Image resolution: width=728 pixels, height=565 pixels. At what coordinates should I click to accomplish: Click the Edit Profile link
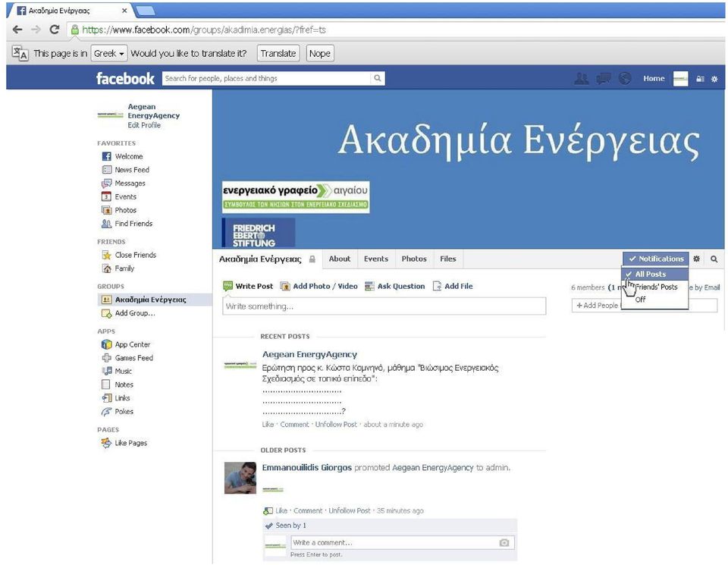[x=144, y=125]
